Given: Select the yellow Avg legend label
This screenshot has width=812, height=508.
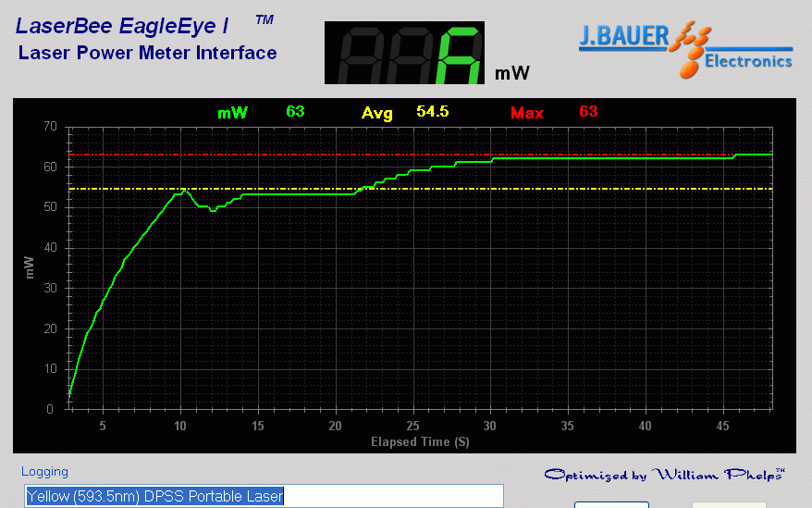Looking at the screenshot, I should point(376,113).
